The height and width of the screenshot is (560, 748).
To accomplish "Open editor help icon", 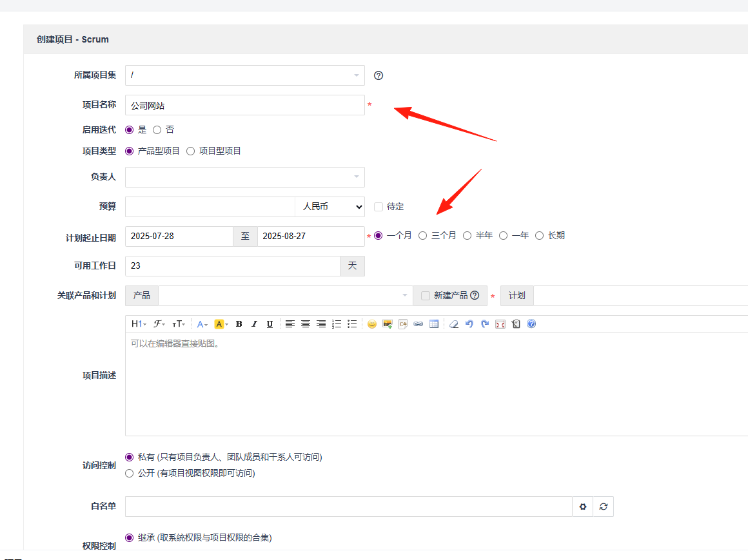I will click(531, 324).
